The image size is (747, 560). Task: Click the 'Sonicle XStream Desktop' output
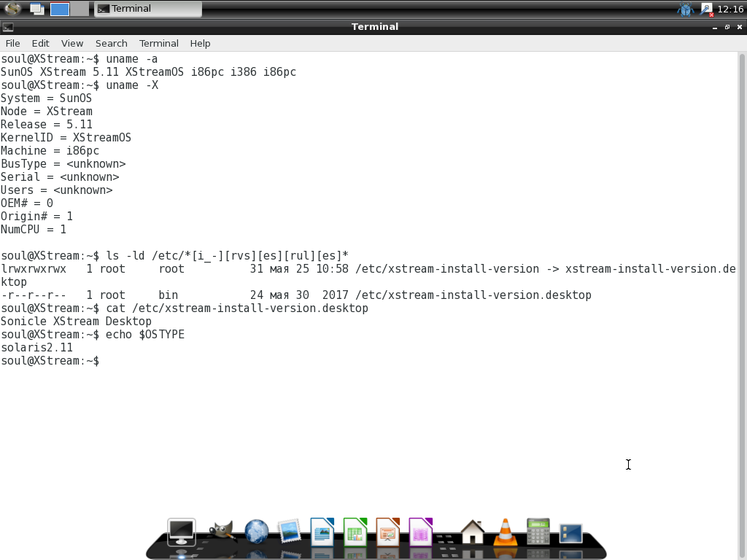76,322
